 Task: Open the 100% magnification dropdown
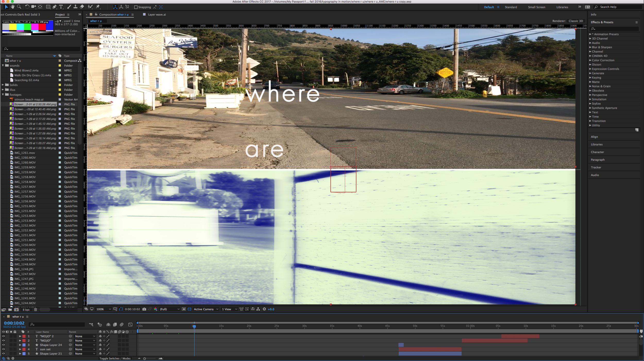tap(104, 309)
